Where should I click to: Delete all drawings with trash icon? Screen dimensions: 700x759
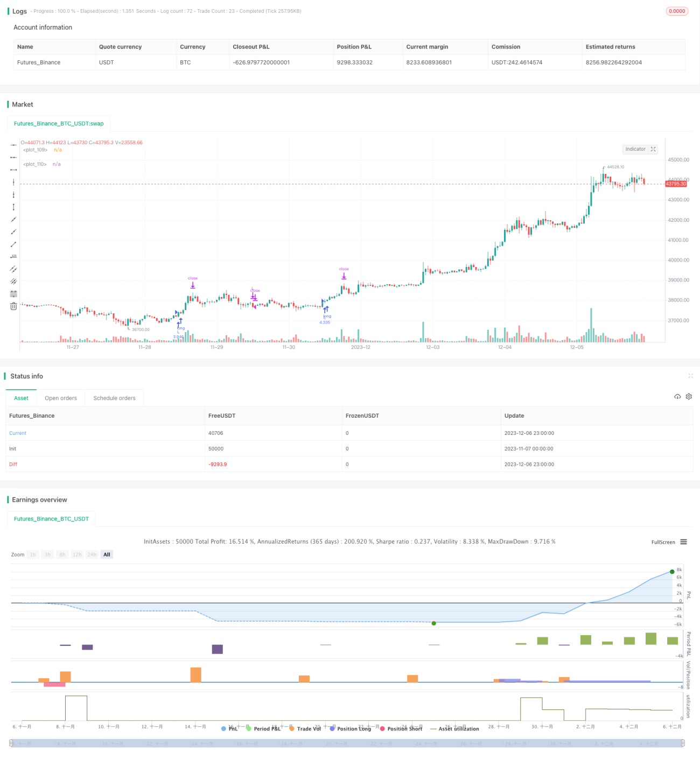(13, 306)
